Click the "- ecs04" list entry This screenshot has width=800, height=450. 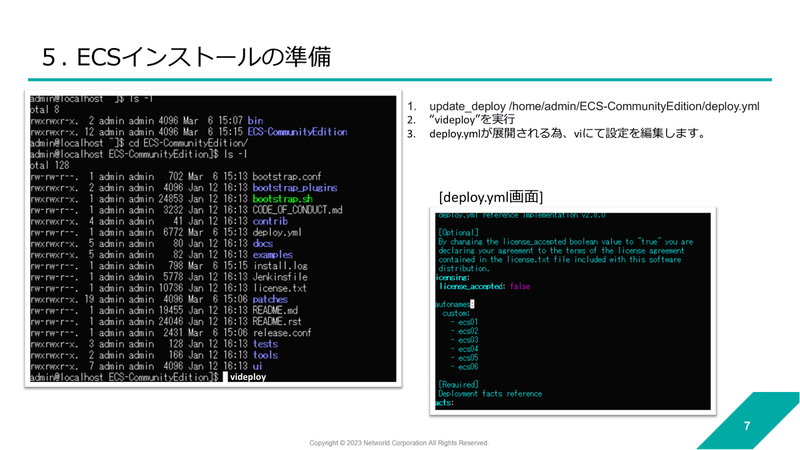click(x=464, y=349)
